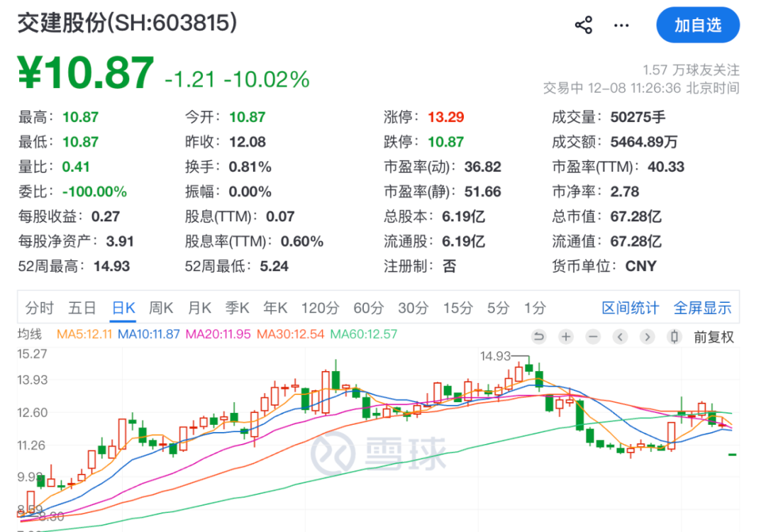This screenshot has width=766, height=532.
Task: Toggle the MA5 moving average line label
Action: tap(84, 334)
